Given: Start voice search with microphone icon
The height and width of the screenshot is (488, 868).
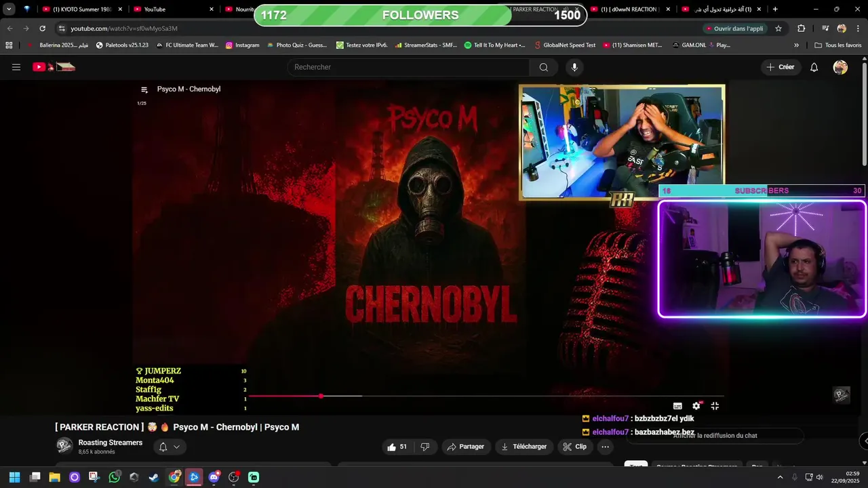Looking at the screenshot, I should (574, 67).
